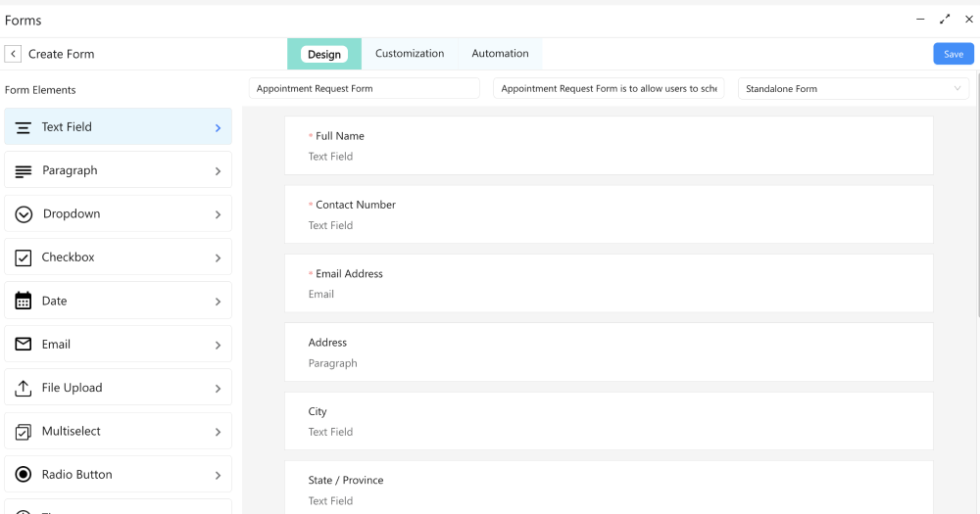Click the Paragraph lines icon
Viewport: 980px width, 514px height.
click(24, 171)
